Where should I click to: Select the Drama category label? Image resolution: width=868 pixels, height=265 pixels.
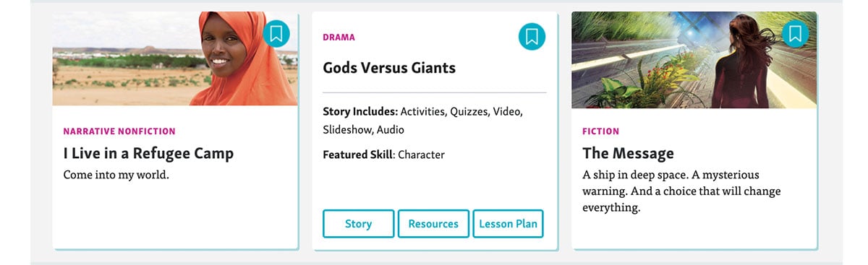point(339,38)
